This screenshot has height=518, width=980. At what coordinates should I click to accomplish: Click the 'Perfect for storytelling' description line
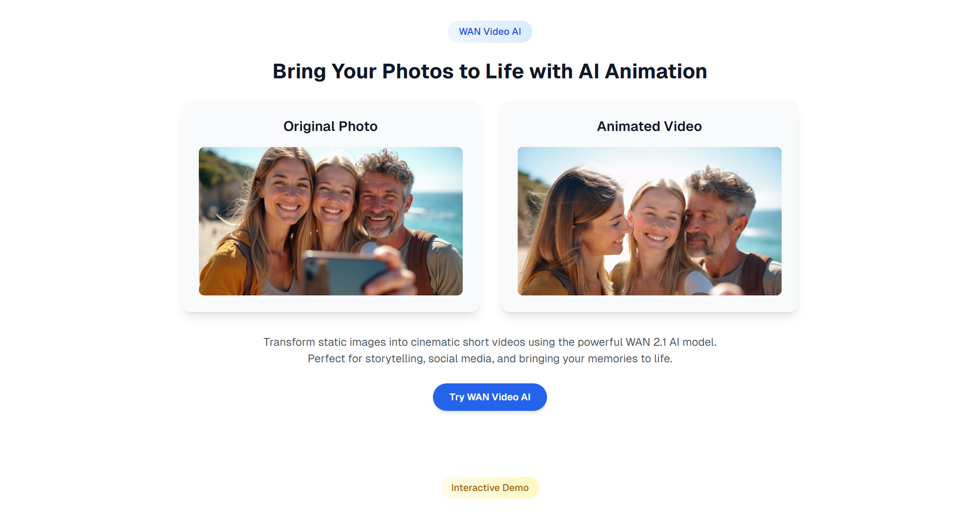[490, 359]
